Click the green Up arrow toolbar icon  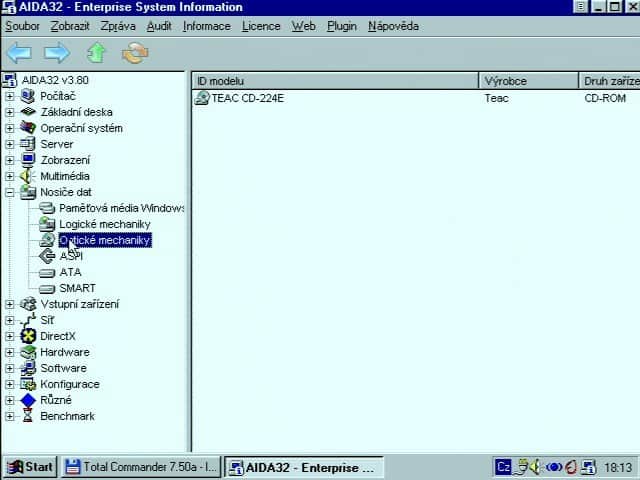point(96,53)
